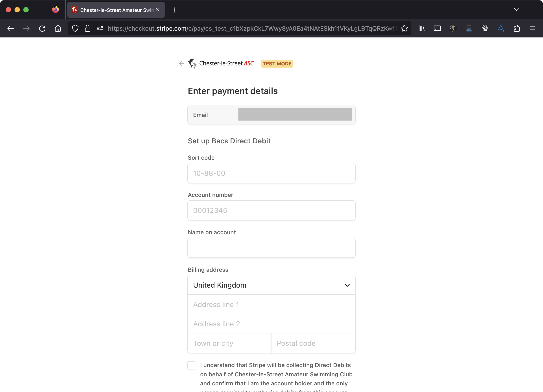The image size is (543, 392).
Task: Open the flask extension icon
Action: [x=469, y=28]
